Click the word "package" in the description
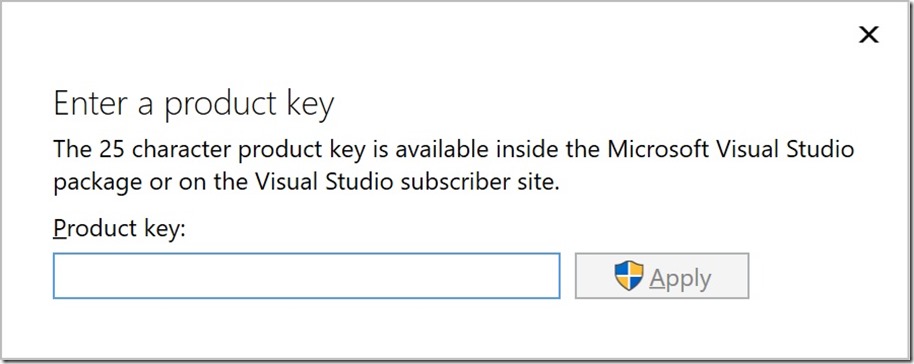The height and width of the screenshot is (364, 914). click(97, 184)
